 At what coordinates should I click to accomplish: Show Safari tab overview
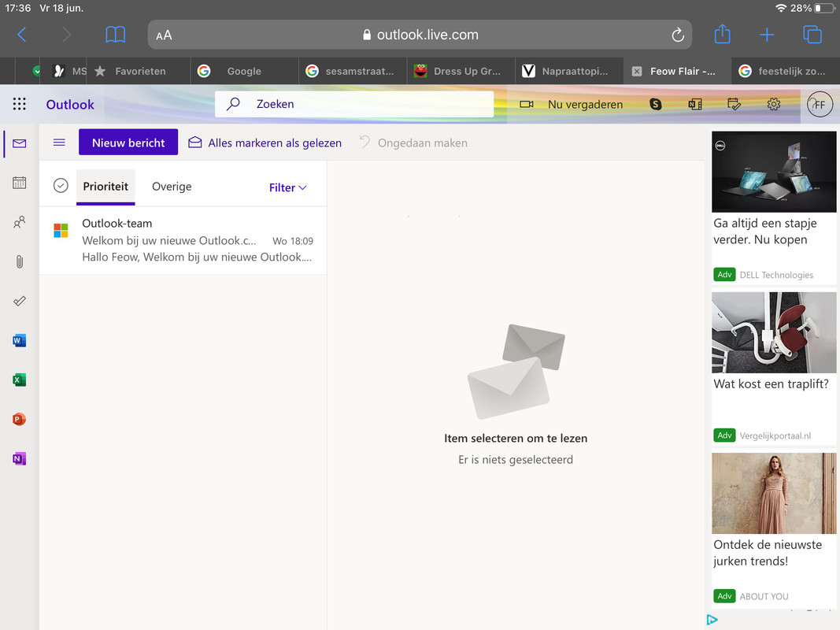[x=812, y=35]
